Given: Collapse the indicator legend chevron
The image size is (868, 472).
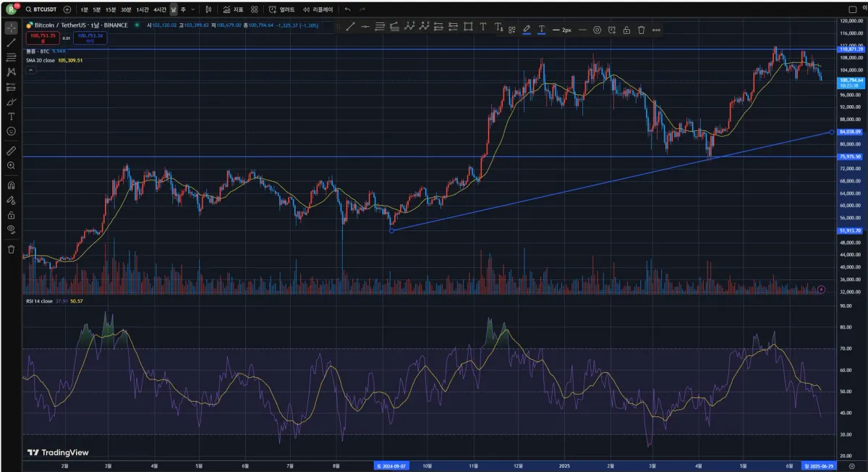Looking at the screenshot, I should tap(30, 70).
